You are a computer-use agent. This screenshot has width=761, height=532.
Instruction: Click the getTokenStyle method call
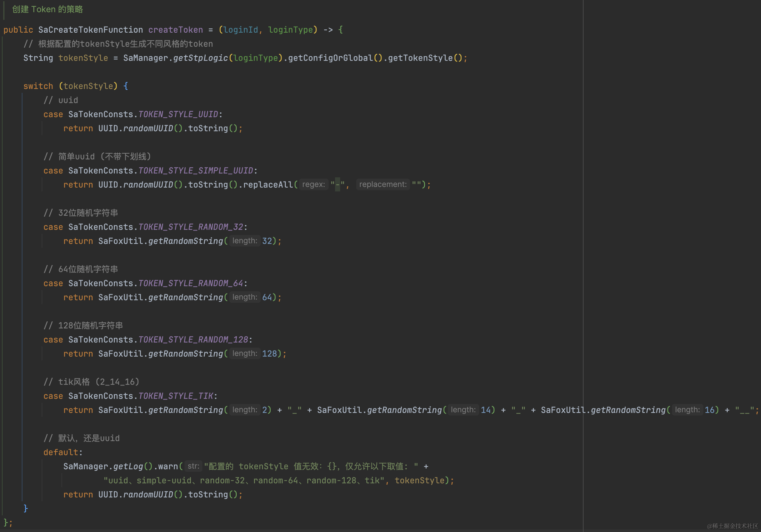point(420,58)
